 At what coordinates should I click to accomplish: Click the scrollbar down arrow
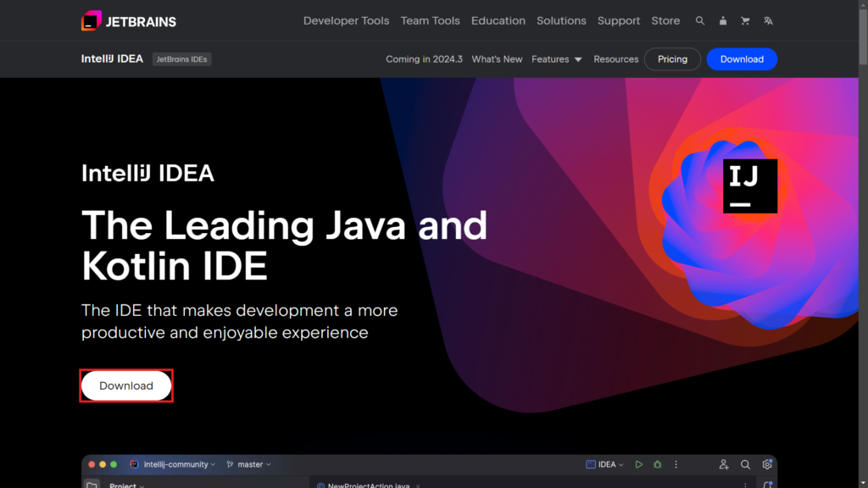point(863,484)
